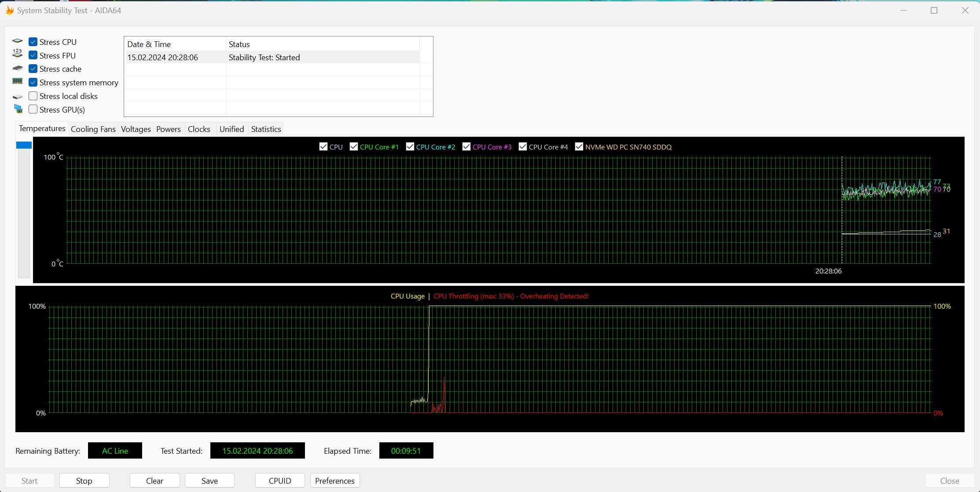
Task: Click the cache chip icon
Action: click(x=17, y=69)
